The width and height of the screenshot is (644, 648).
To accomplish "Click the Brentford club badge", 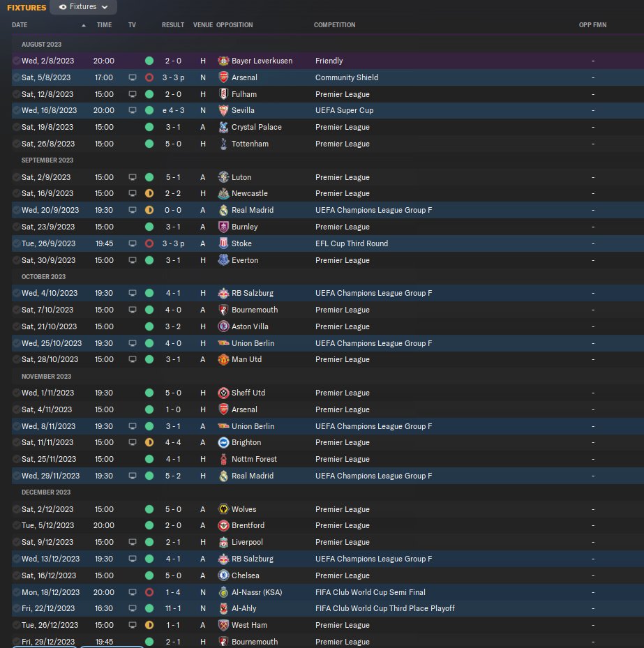I will [x=223, y=525].
